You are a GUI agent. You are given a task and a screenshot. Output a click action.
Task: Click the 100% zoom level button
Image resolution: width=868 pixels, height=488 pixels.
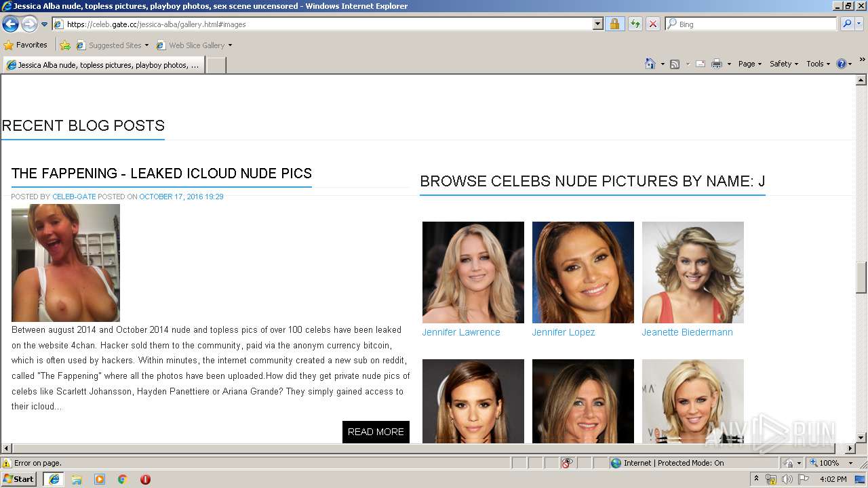pos(825,463)
